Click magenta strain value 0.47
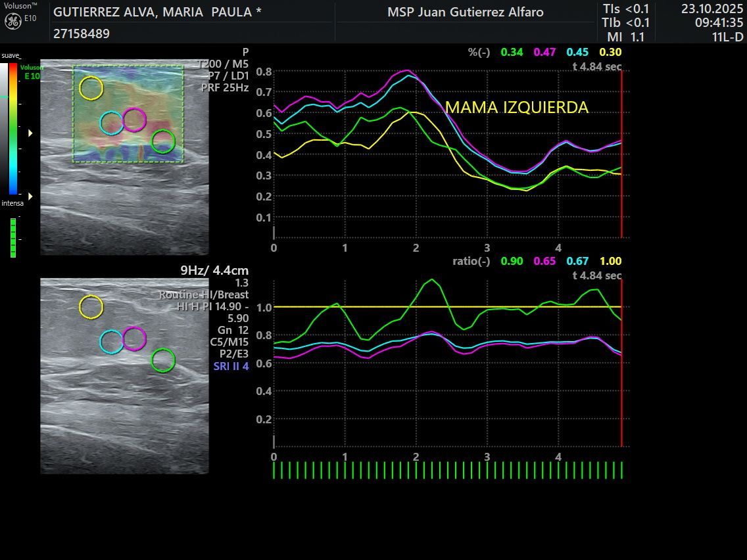 [x=544, y=52]
